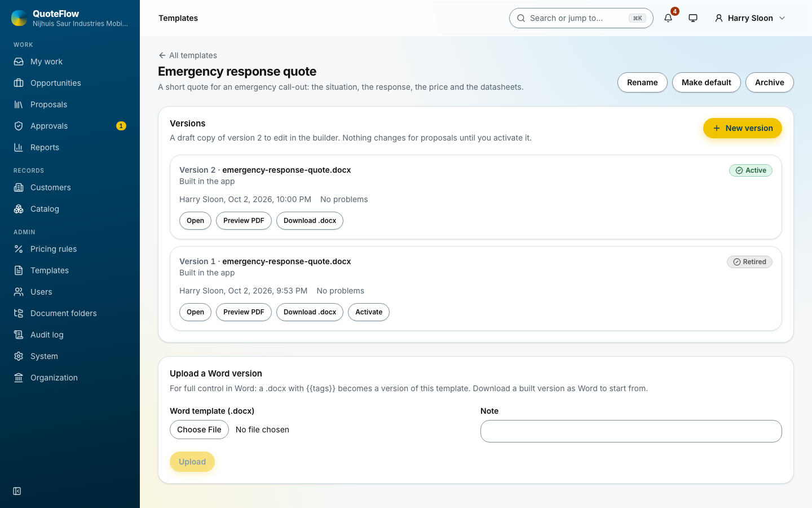Open Version 2 of the template
This screenshot has width=812, height=508.
pos(195,221)
